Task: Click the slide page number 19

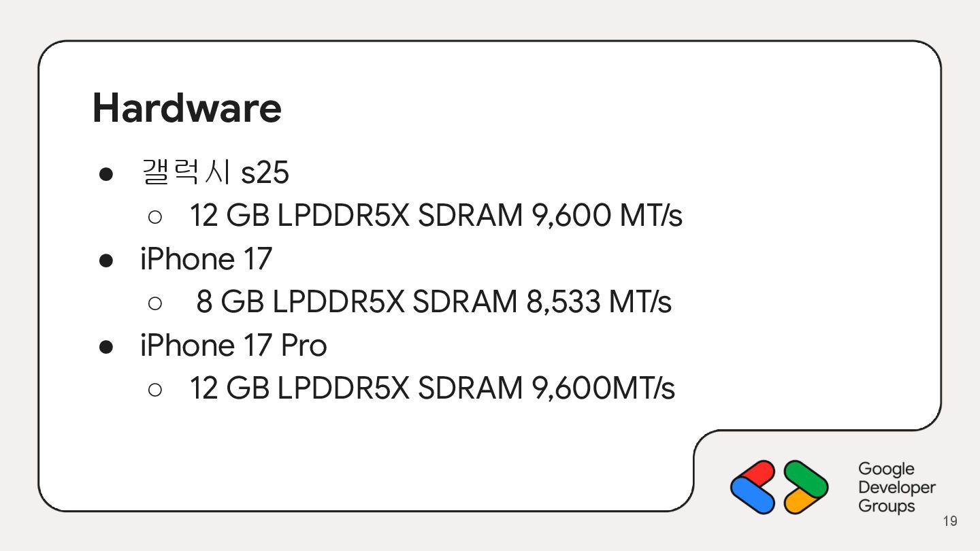Action: tap(950, 522)
